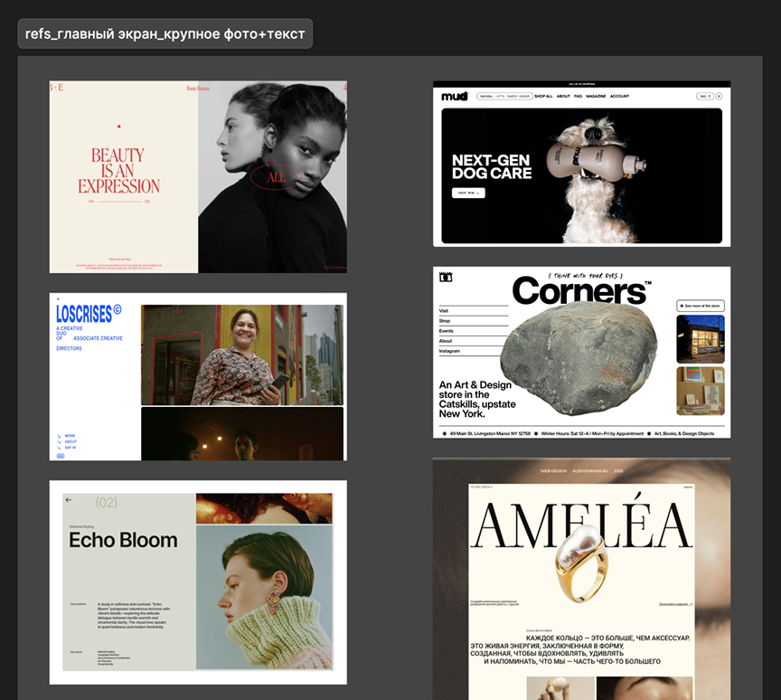
Task: Click the arrow icon beside WORK in Loscrises
Action: 59,436
